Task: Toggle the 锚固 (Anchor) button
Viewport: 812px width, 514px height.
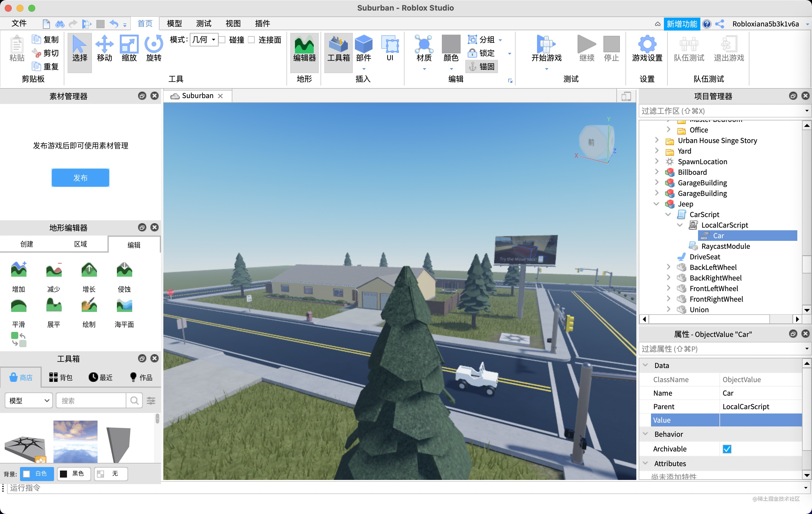Action: click(x=482, y=66)
